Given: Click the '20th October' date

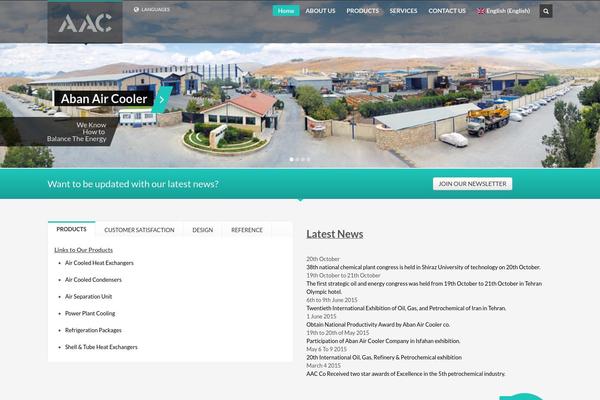Looking at the screenshot, I should click(x=323, y=259).
